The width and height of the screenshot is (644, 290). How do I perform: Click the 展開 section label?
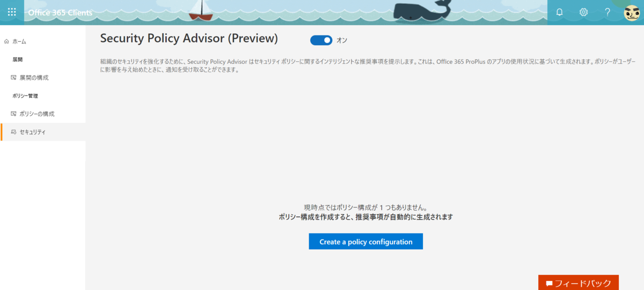[17, 60]
